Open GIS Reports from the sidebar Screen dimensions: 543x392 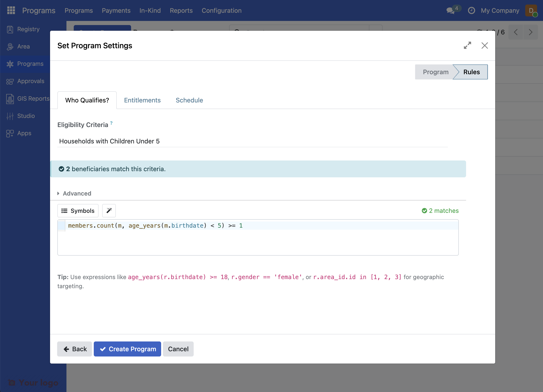(x=33, y=98)
